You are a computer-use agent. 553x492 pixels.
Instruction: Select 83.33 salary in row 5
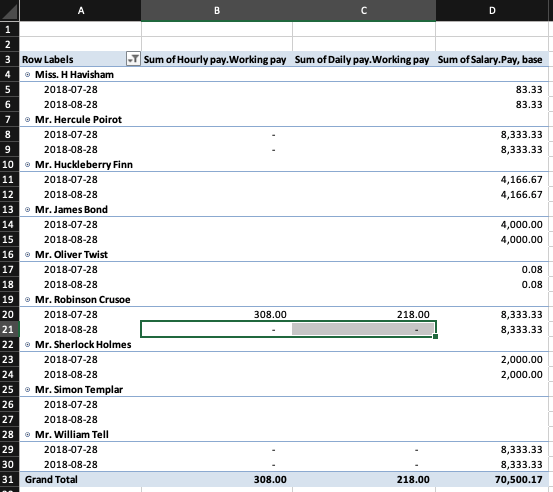pyautogui.click(x=529, y=90)
